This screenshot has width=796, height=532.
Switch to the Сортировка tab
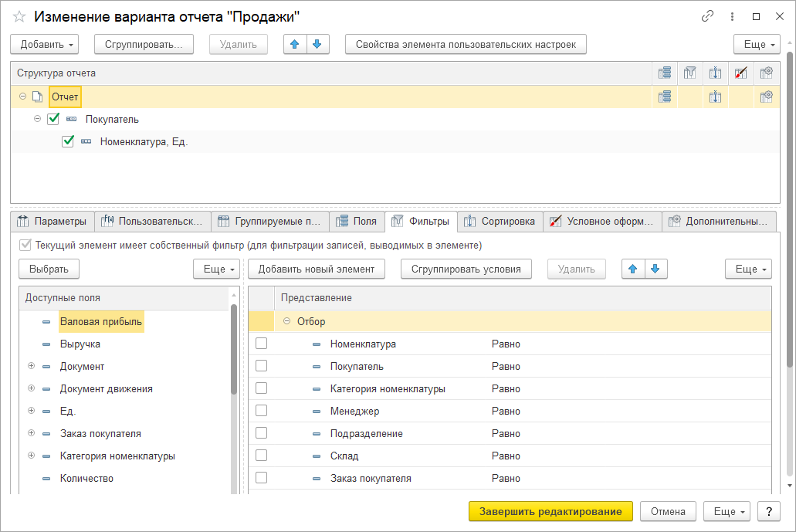[500, 222]
